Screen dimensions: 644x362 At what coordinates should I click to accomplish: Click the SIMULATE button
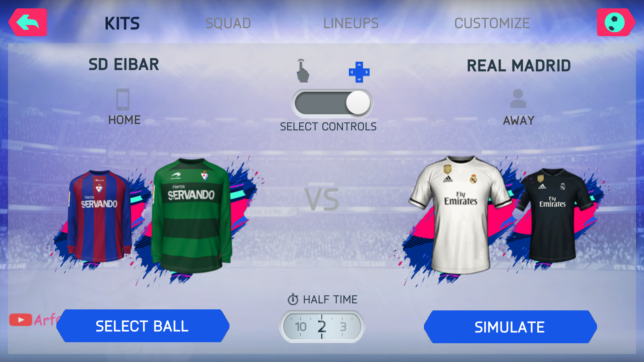pos(510,327)
